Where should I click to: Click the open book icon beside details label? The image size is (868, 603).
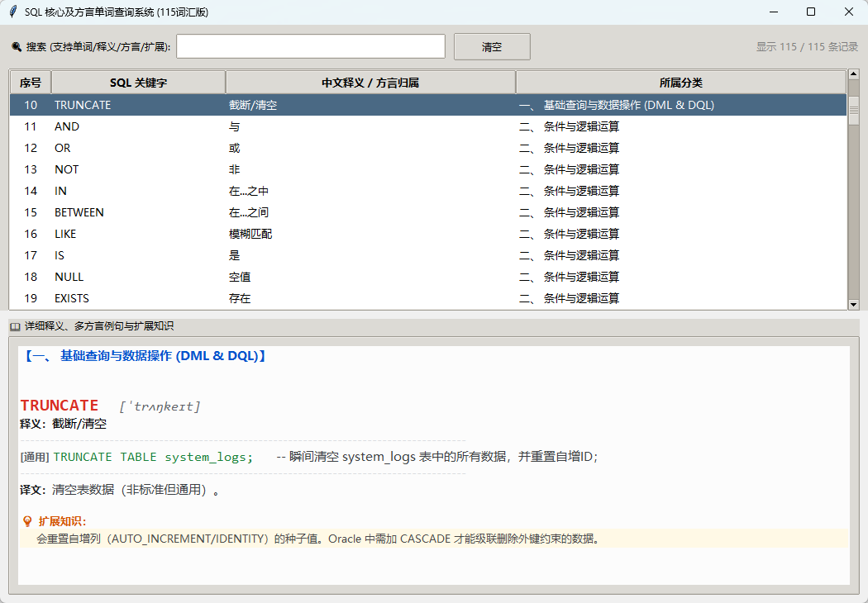pos(15,327)
